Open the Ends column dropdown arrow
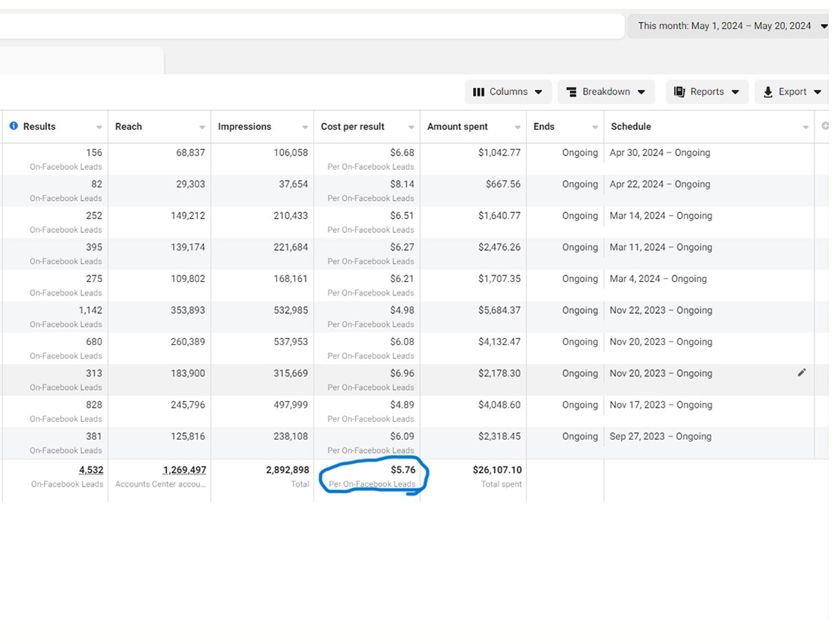Image resolution: width=835 pixels, height=644 pixels. [x=595, y=128]
